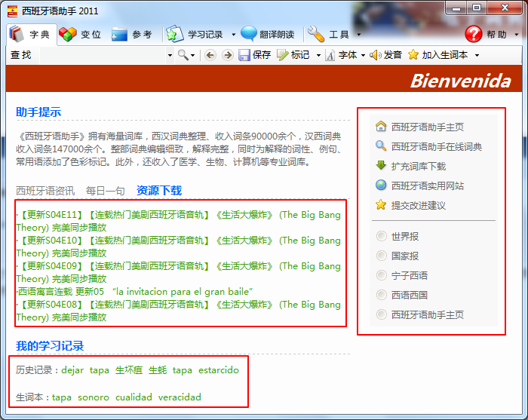Expand the 加入生词本 dropdown arrow

[477, 55]
